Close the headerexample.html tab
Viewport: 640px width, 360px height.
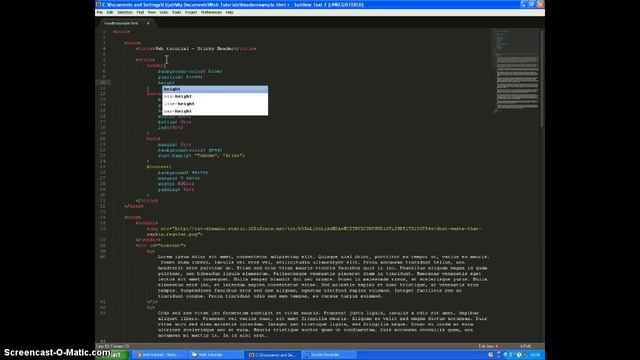[148, 23]
